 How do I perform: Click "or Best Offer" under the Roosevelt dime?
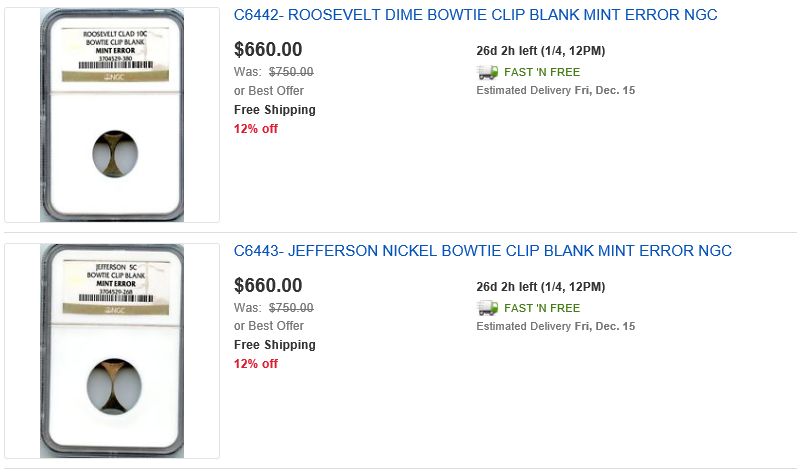coord(269,91)
